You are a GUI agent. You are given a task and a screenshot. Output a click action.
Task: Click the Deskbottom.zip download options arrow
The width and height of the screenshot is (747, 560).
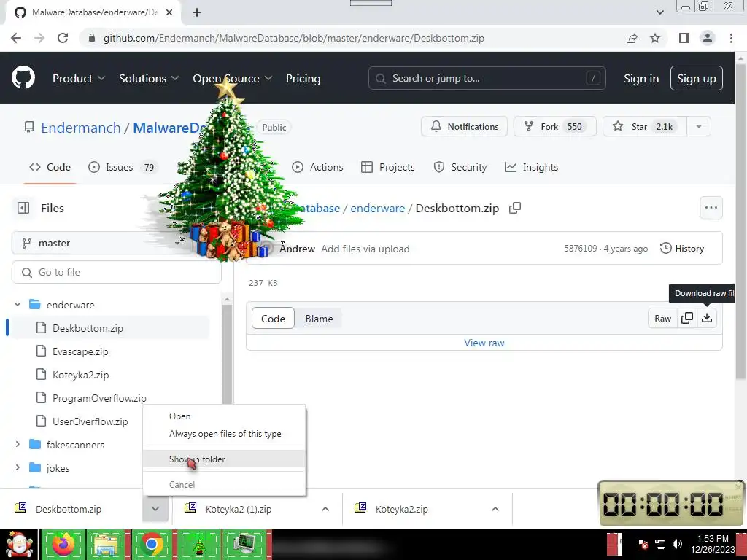point(155,509)
